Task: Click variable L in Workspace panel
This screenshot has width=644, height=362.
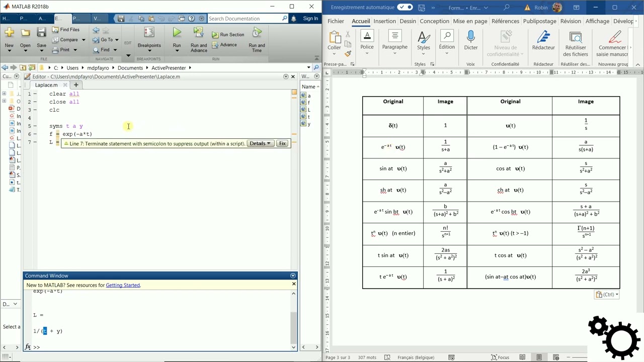Action: point(308,110)
